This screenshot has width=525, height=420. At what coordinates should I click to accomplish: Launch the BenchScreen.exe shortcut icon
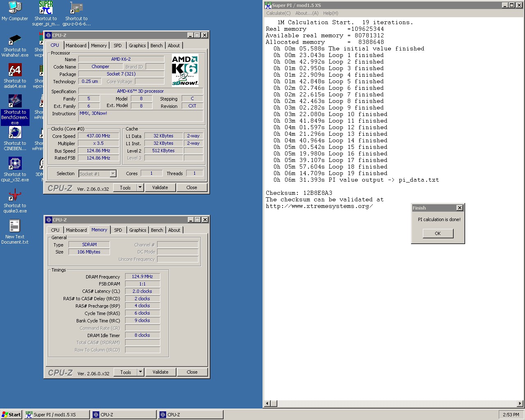pyautogui.click(x=15, y=101)
